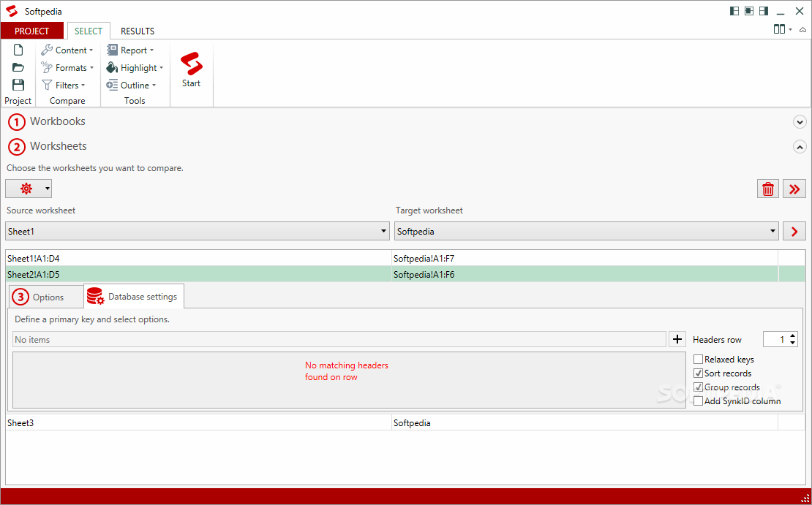The image size is (812, 505).
Task: Select the Softpedia!A1:F6 cell
Action: pyautogui.click(x=584, y=274)
